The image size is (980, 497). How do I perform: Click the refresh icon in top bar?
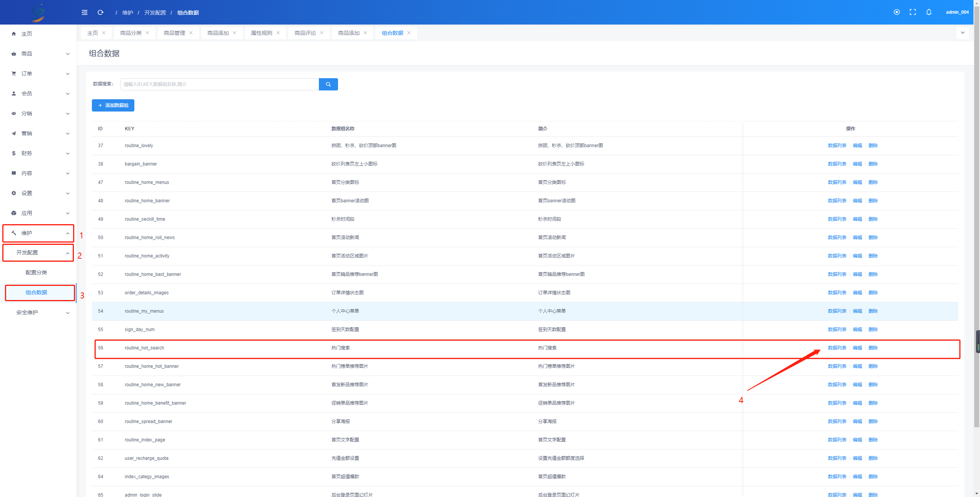point(101,12)
